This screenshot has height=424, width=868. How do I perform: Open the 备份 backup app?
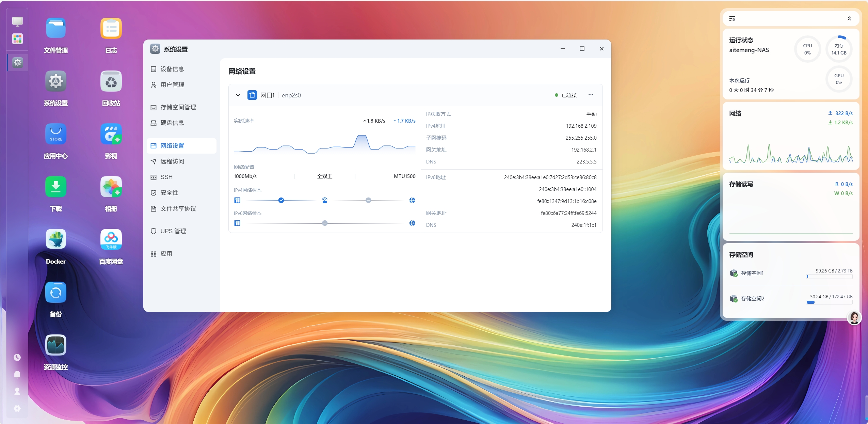pos(56,293)
